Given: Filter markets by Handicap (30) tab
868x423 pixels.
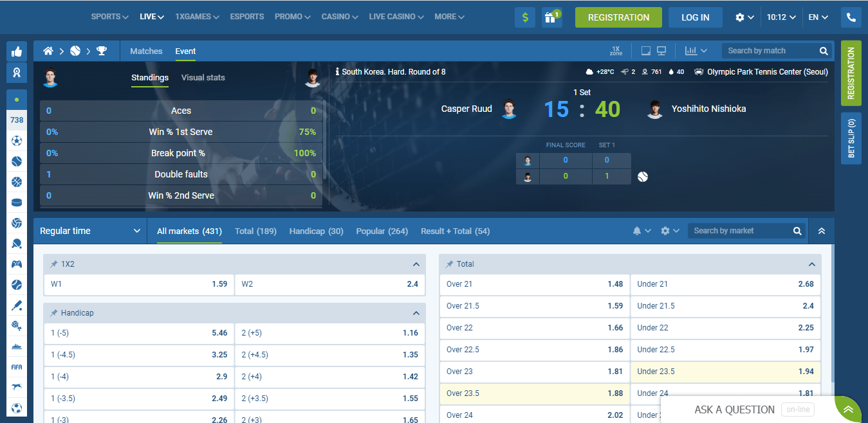Looking at the screenshot, I should coord(317,231).
